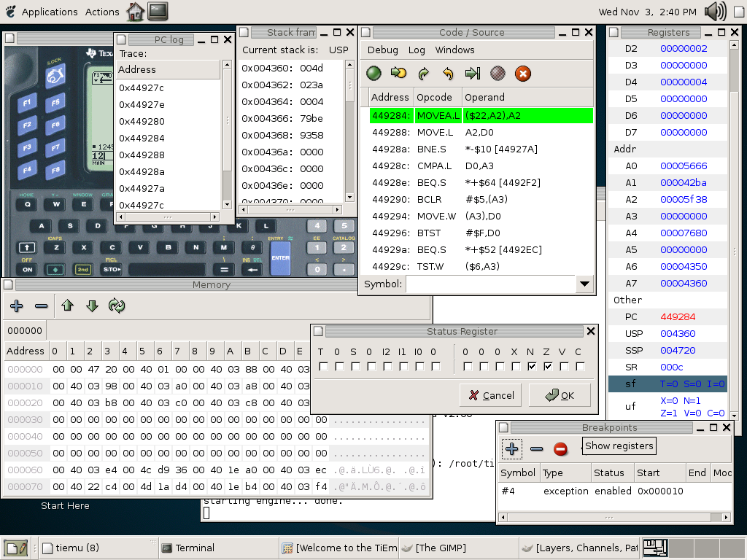Open the Symbol dropdown arrow
Viewport: 747px width, 560px height.
584,284
